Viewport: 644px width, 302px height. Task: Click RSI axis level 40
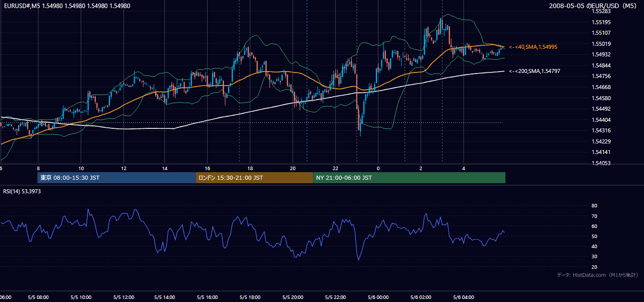pos(594,246)
